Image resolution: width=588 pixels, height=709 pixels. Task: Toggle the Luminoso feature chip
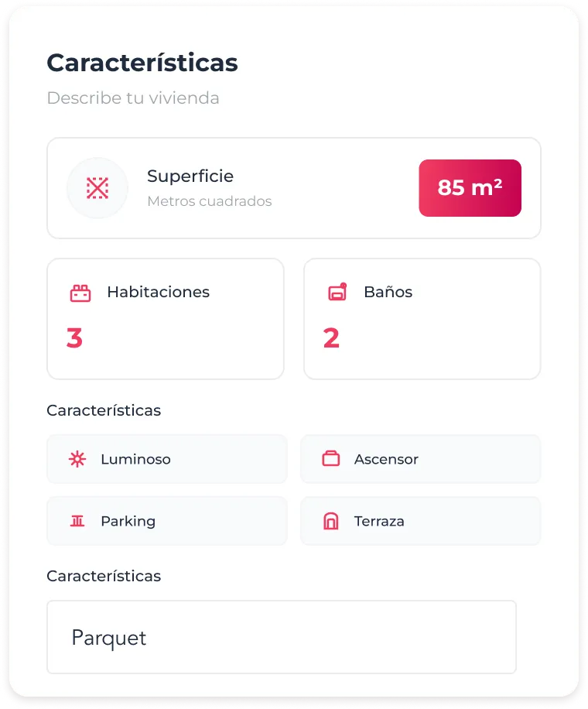point(166,459)
